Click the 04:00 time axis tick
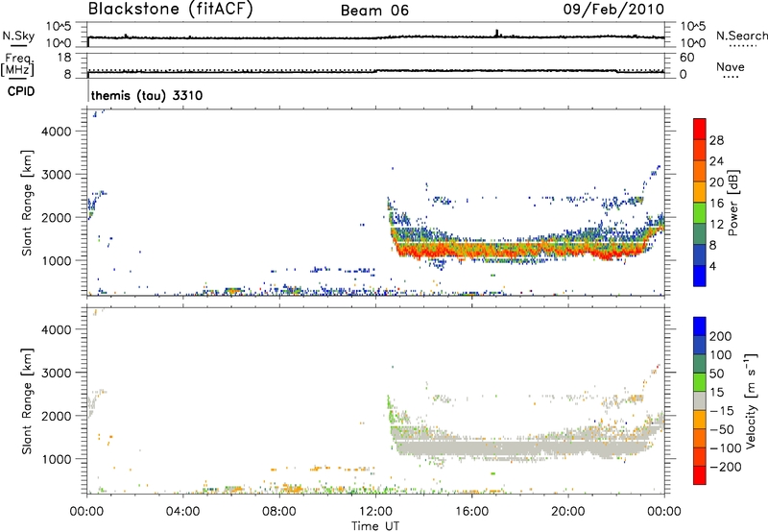This screenshot has height=532, width=768. click(182, 512)
